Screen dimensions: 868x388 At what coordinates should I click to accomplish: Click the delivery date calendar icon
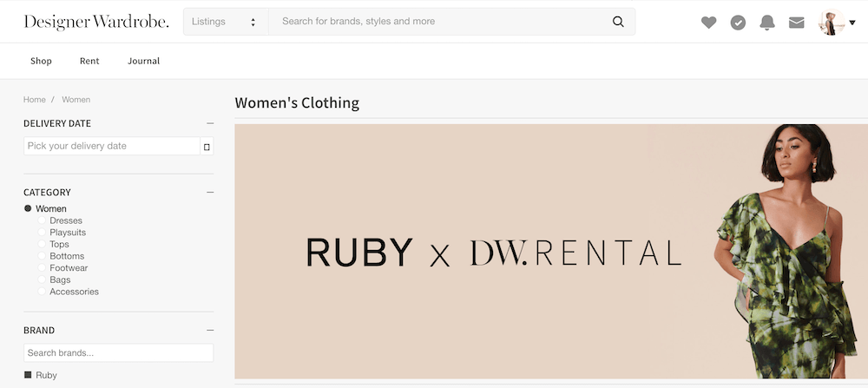(x=207, y=147)
